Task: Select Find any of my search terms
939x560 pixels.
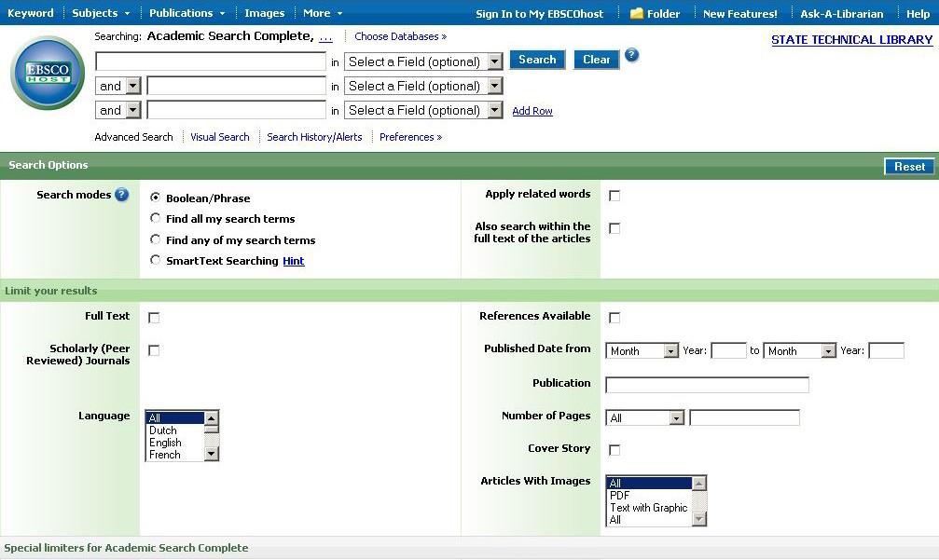Action: pyautogui.click(x=155, y=239)
